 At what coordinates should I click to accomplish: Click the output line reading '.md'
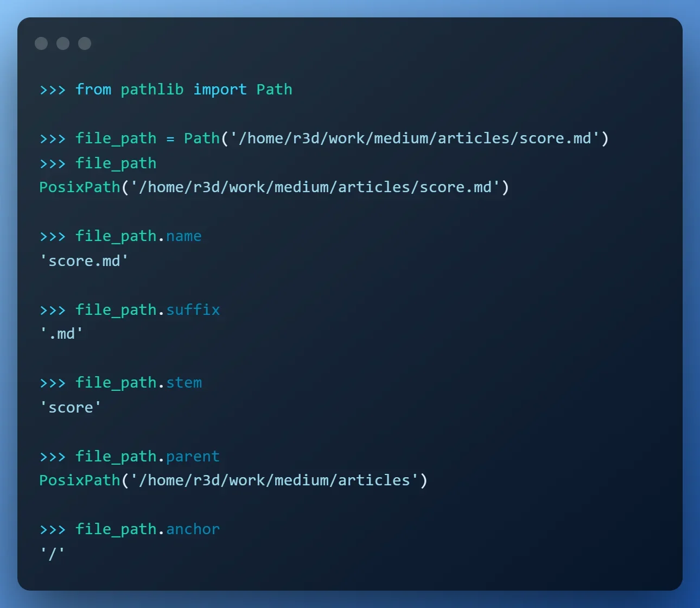61,333
